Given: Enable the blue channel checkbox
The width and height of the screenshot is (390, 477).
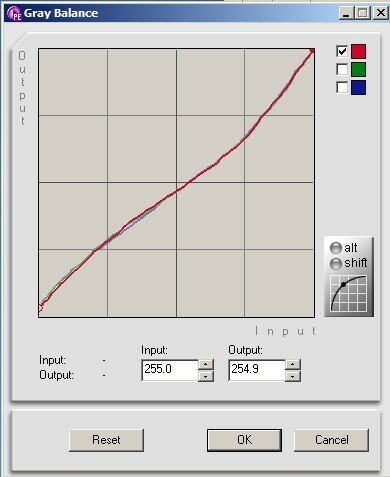Looking at the screenshot, I should click(x=342, y=87).
